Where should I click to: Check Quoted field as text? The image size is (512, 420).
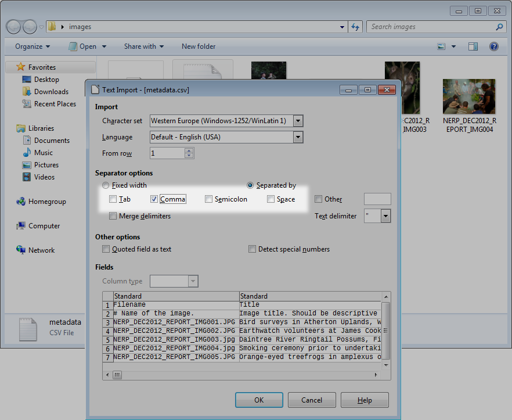(106, 249)
